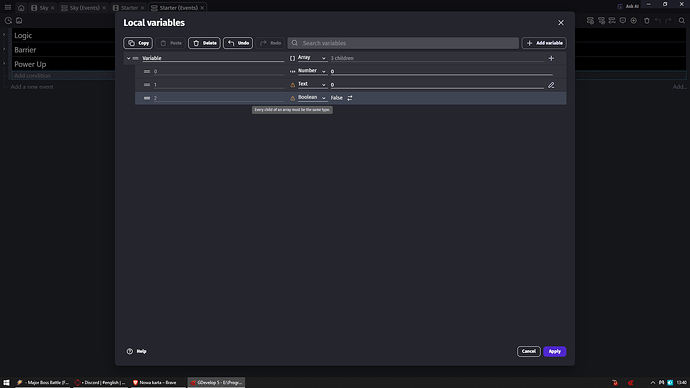Screen dimensions: 690x388
Task: Open the home tab icon
Action: 21,7
